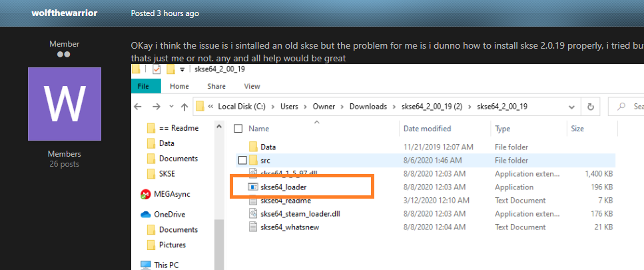Select the skse64_whatsnew document icon
Image resolution: width=644 pixels, height=270 pixels.
click(x=253, y=227)
